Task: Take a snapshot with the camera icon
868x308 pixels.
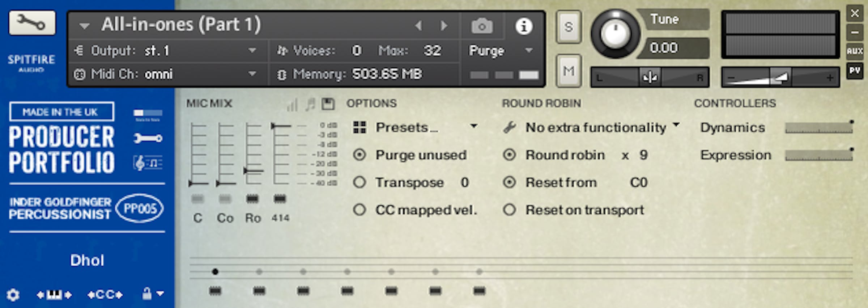Action: pyautogui.click(x=482, y=26)
